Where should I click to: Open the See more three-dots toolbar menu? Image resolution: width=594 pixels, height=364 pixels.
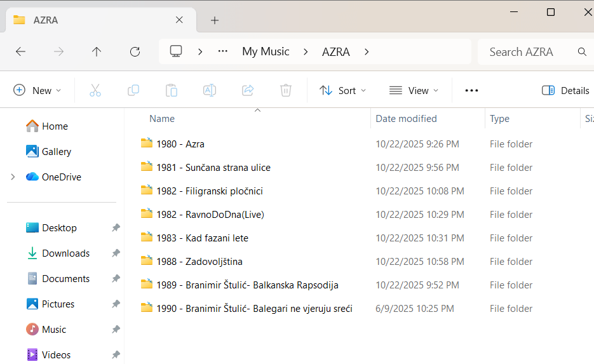coord(471,91)
